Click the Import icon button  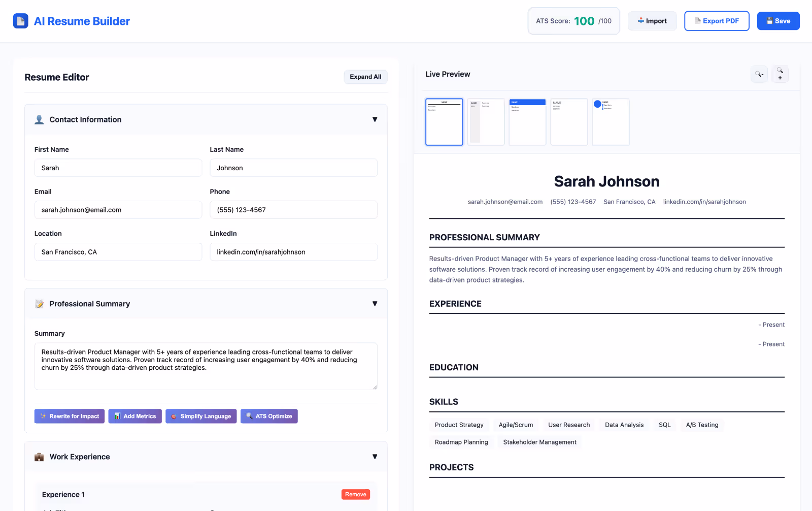[x=641, y=21]
